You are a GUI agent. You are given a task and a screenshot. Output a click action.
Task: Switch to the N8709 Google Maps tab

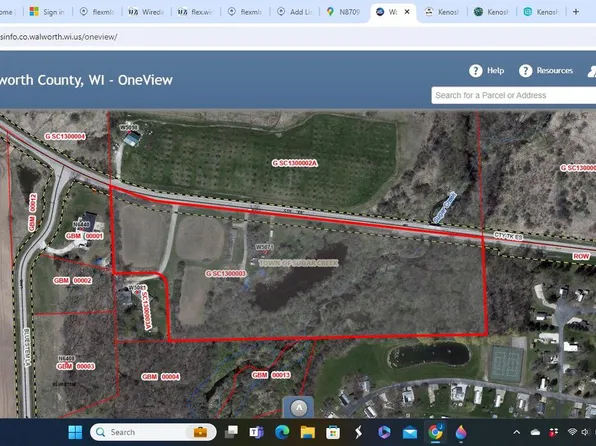tap(344, 12)
